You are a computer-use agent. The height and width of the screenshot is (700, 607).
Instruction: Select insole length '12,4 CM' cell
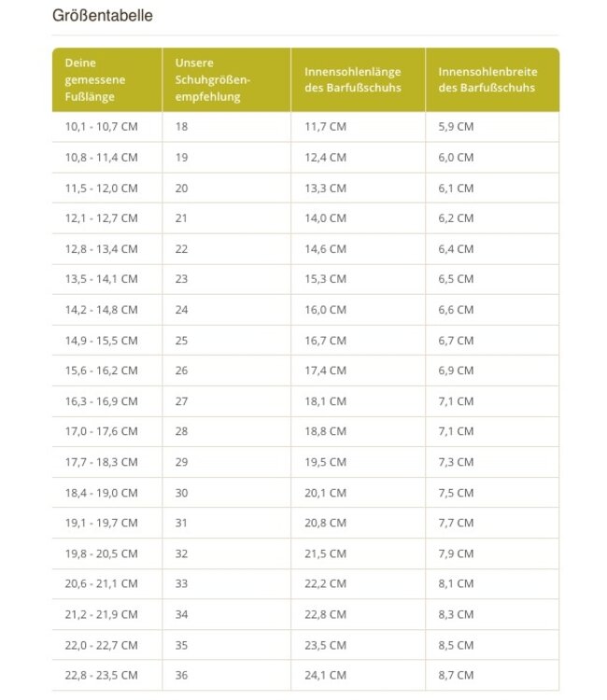(x=325, y=158)
